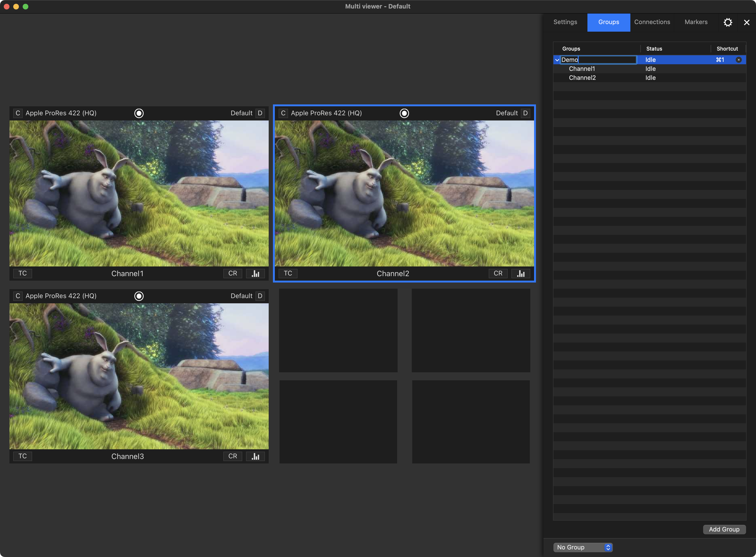Click the Channel1 name label below its preview
The height and width of the screenshot is (557, 756).
pyautogui.click(x=127, y=274)
